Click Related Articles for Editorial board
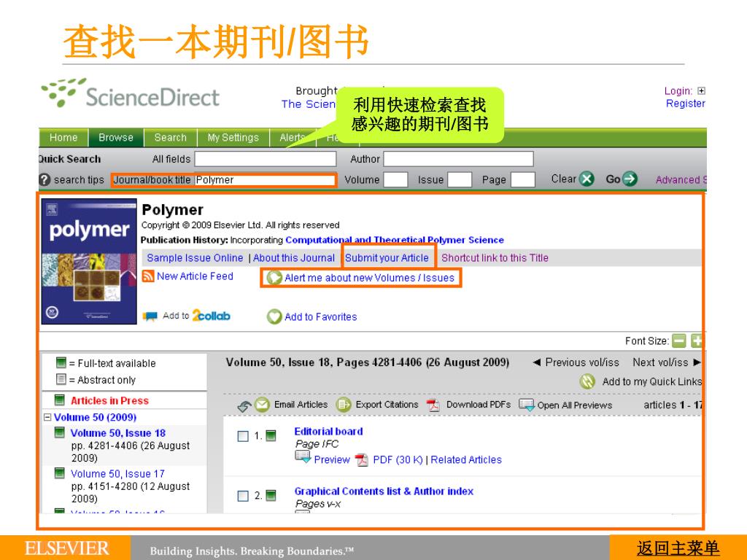 (466, 460)
